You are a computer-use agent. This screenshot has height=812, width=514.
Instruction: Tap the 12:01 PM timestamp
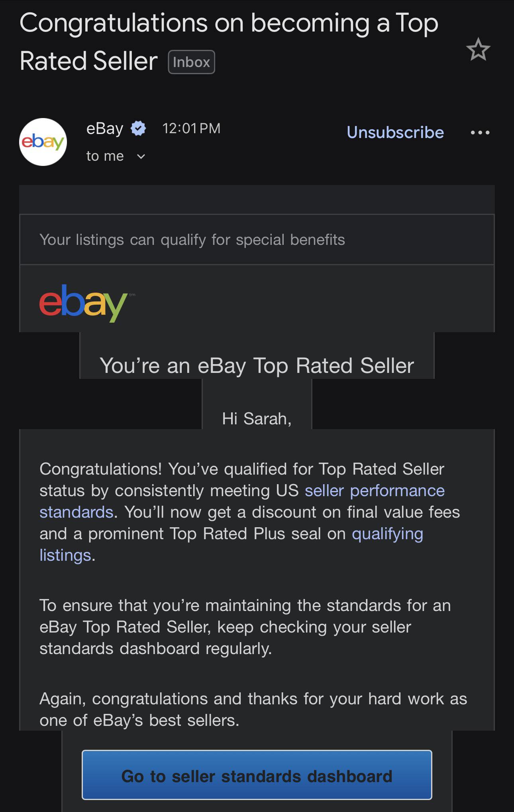(x=191, y=128)
